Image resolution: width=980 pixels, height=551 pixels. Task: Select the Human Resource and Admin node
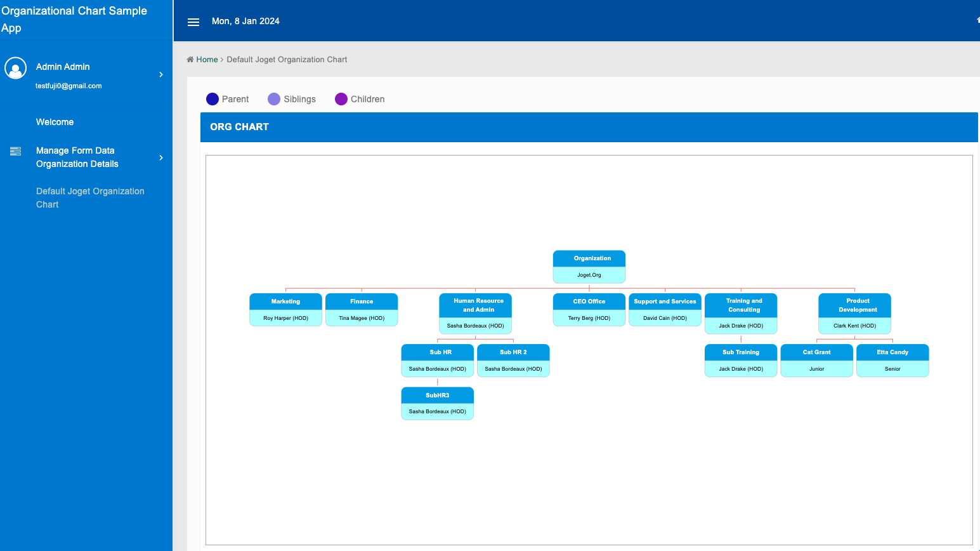[x=475, y=313]
